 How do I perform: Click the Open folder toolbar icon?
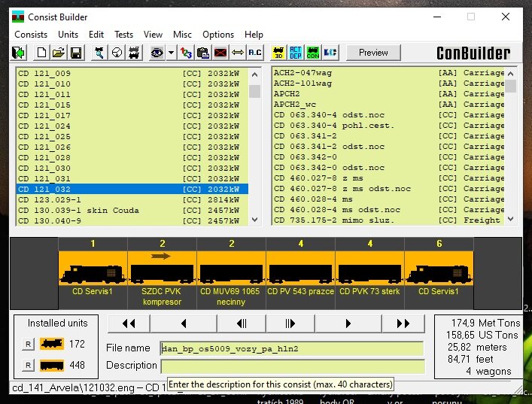(59, 53)
